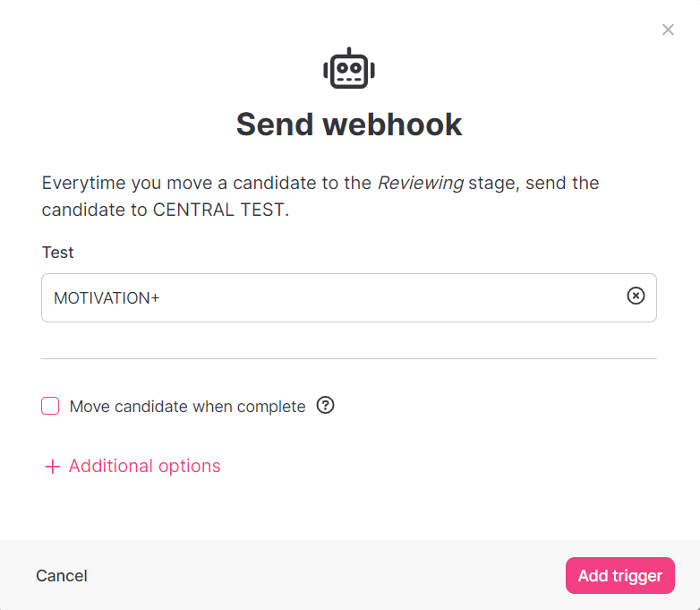700x610 pixels.
Task: Click the italic Reviewing stage name
Action: coord(421,183)
